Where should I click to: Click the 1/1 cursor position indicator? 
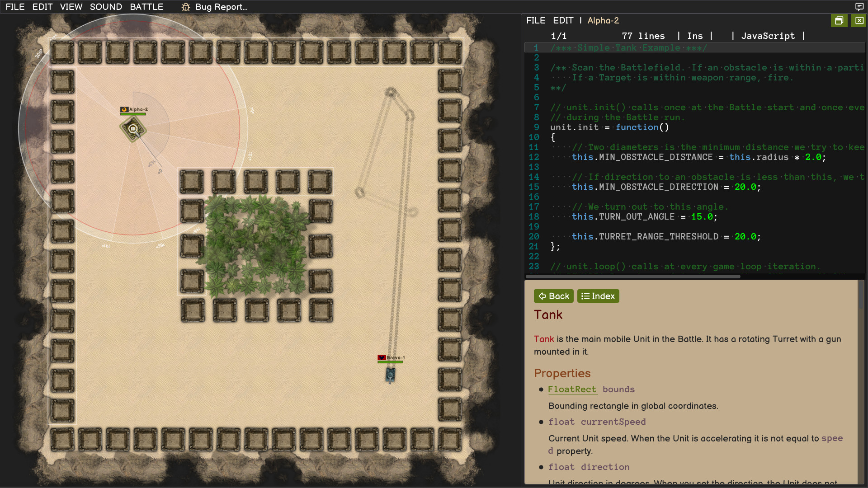point(559,36)
